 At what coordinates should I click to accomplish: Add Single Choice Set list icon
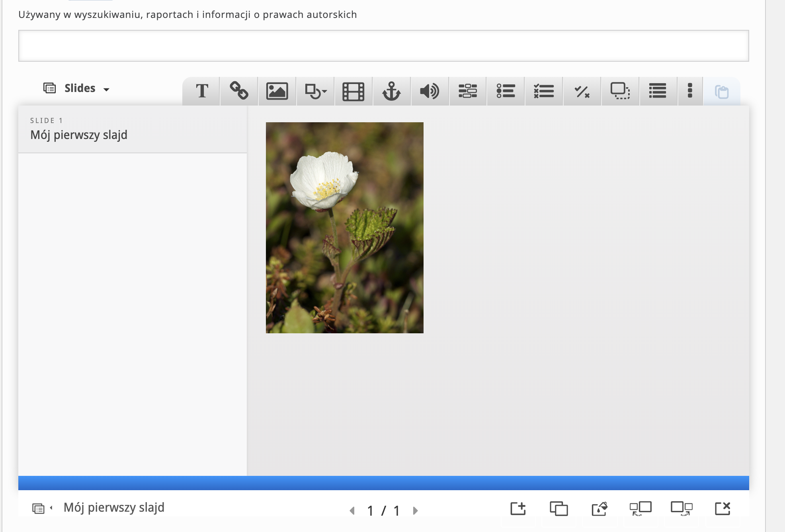[x=506, y=91]
